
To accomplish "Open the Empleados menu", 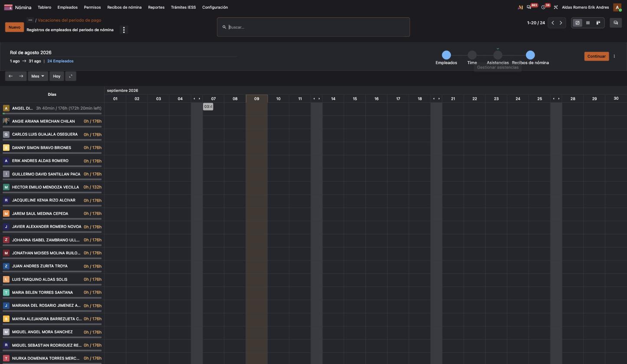I will (68, 7).
